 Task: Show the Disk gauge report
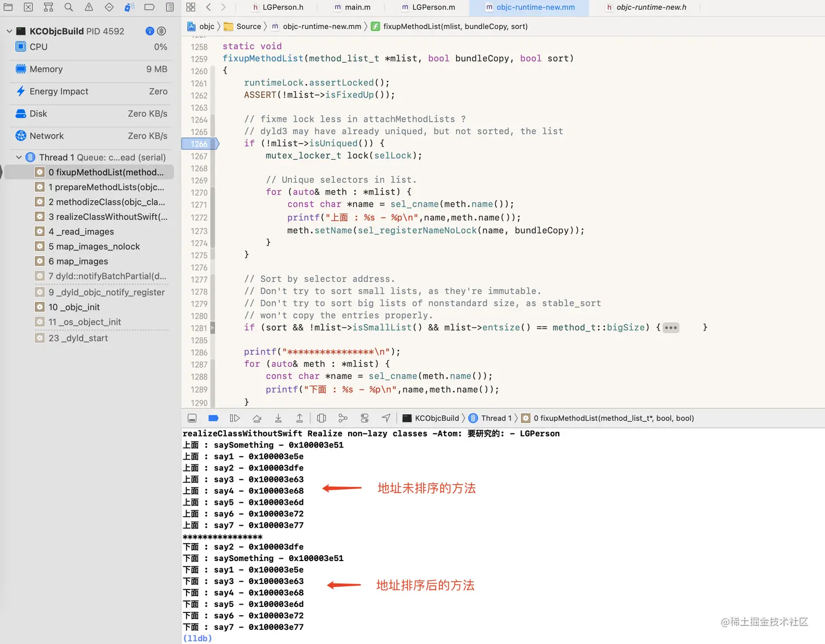click(x=91, y=114)
